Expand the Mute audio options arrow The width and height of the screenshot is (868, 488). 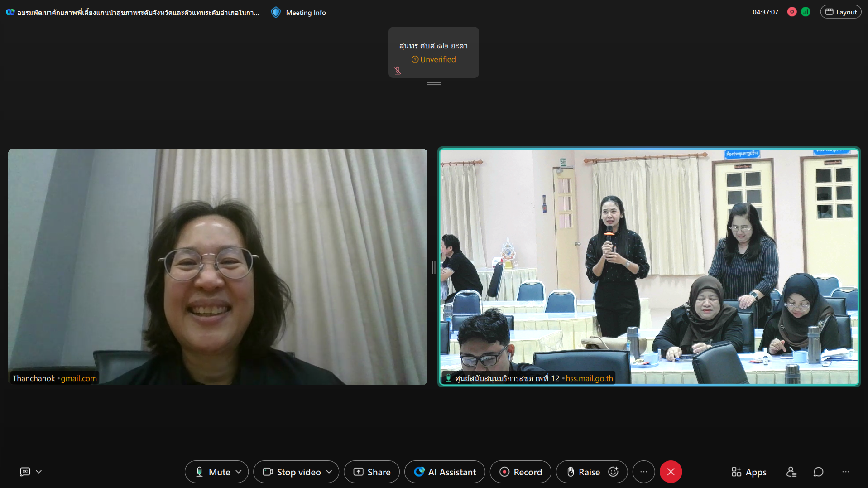point(239,472)
